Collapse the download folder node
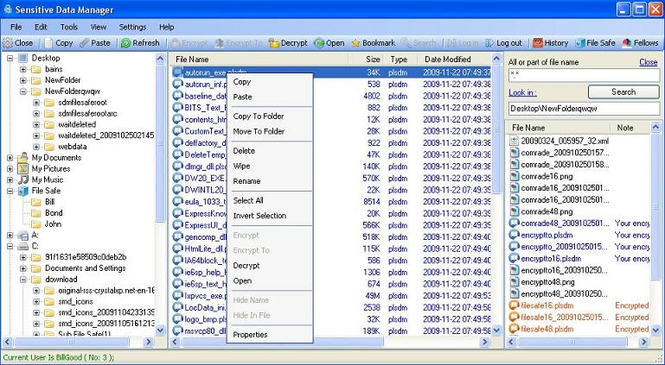 click(x=23, y=279)
